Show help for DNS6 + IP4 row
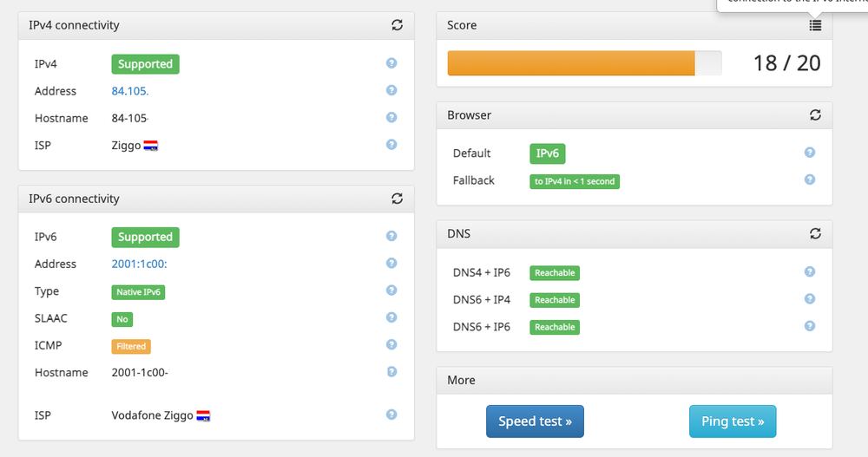Screen dimensions: 868x457 810,299
